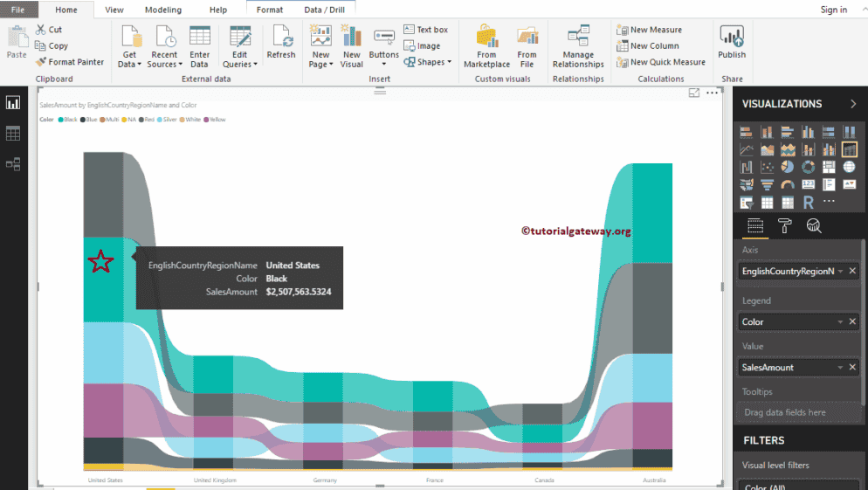Screen dimensions: 868x490
Task: Select the Card (123) visual
Action: 808,184
